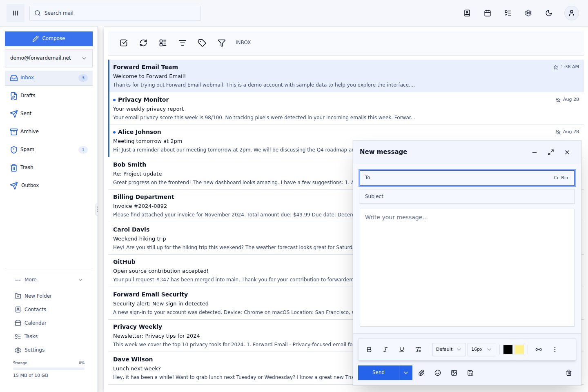Image resolution: width=588 pixels, height=392 pixels.
Task: Open the calendar icon in the top bar
Action: tap(488, 13)
